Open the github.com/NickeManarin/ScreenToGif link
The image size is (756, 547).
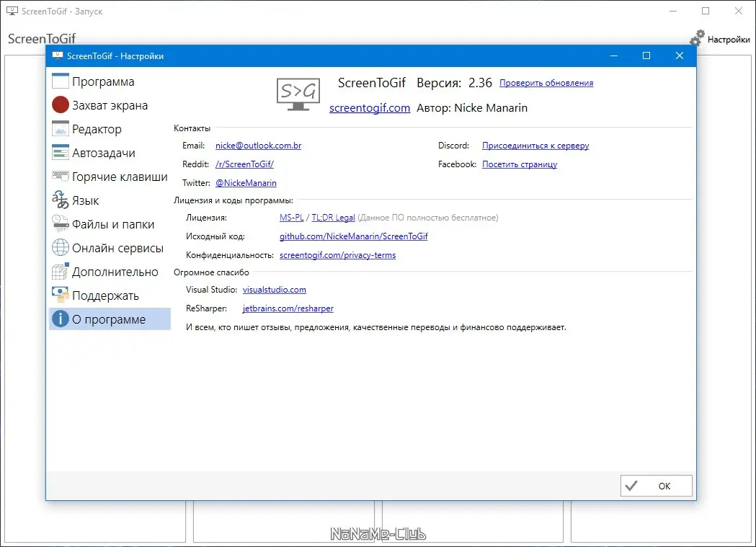[x=353, y=236]
